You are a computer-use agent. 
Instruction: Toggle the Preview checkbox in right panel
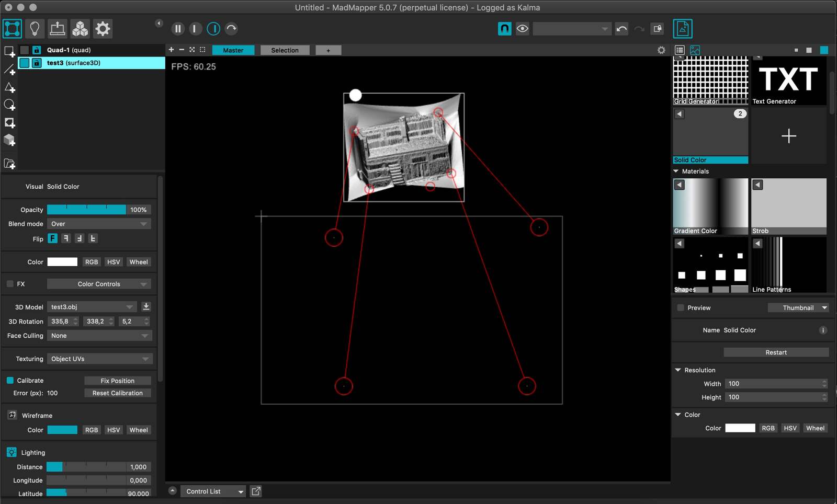point(680,308)
